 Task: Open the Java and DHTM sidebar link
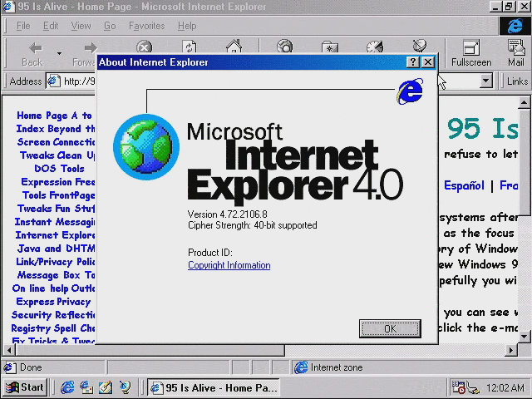56,249
